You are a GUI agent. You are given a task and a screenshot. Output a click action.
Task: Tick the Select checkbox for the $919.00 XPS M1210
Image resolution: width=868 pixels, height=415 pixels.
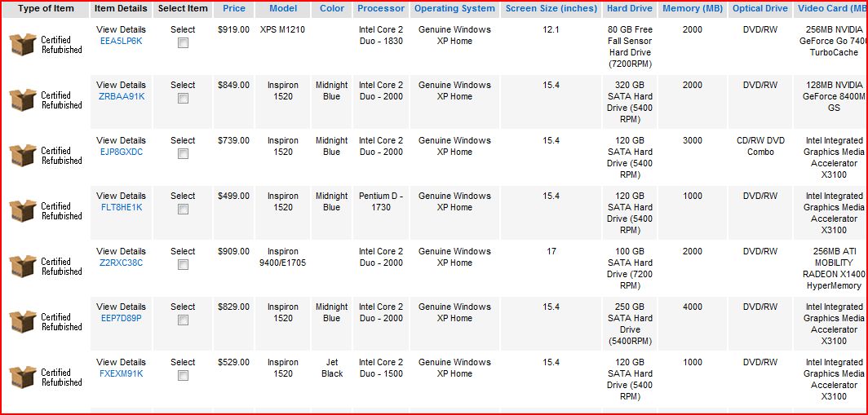[x=183, y=42]
